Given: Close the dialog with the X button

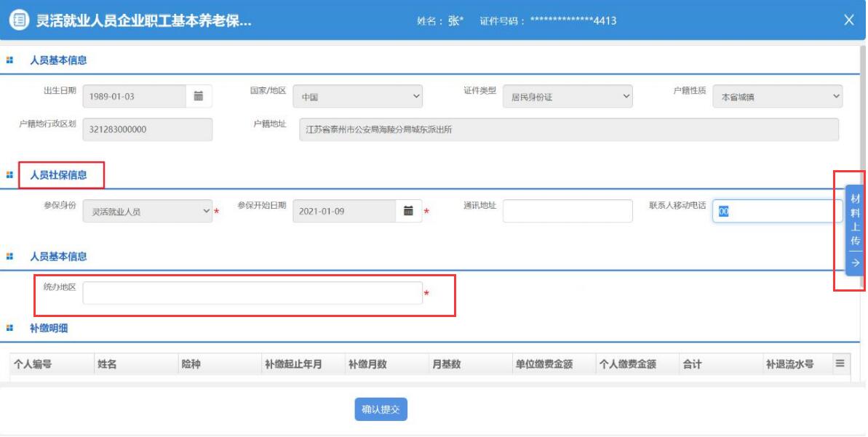Looking at the screenshot, I should [848, 20].
